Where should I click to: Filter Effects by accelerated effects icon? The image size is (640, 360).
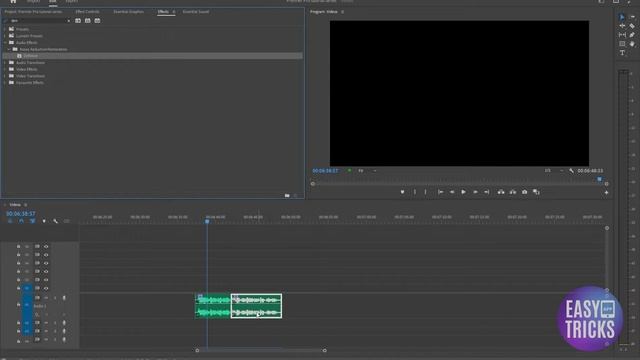point(78,20)
